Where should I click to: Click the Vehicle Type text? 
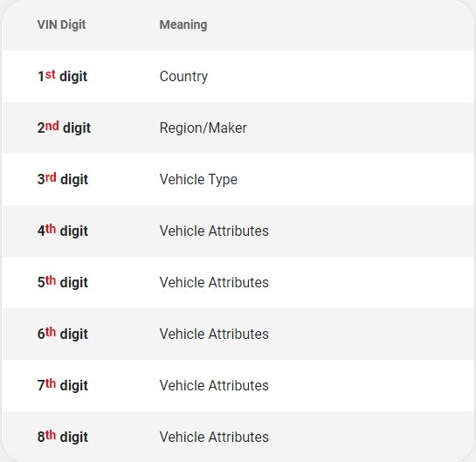click(198, 179)
